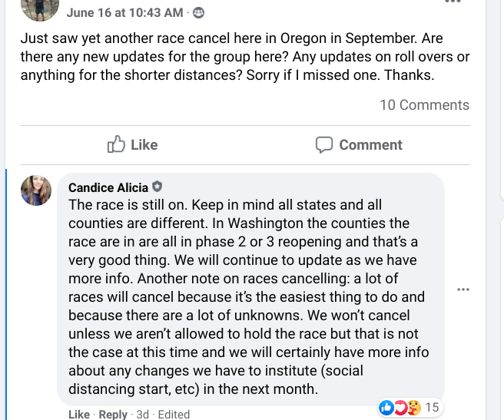
Task: Click the 3d timestamp under the comment
Action: coord(142,414)
